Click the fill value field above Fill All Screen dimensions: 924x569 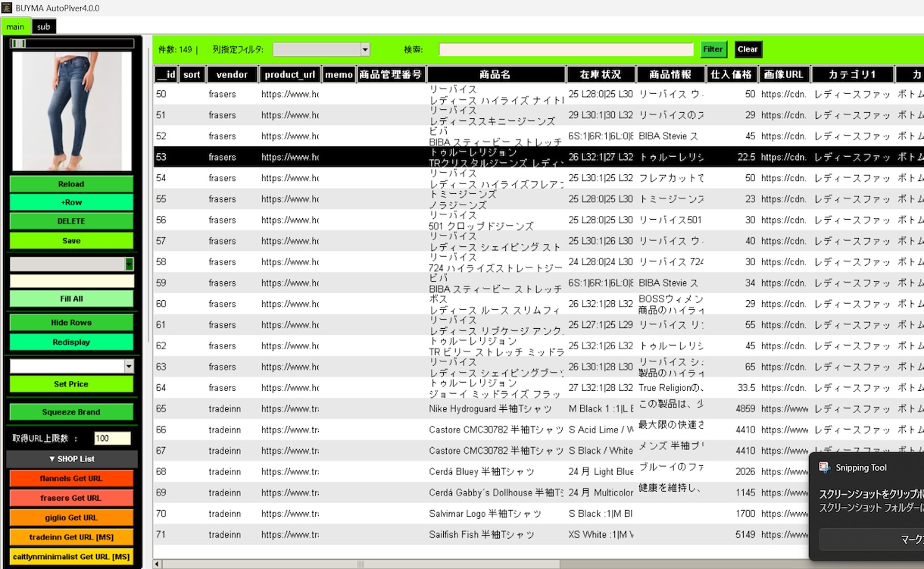click(71, 281)
